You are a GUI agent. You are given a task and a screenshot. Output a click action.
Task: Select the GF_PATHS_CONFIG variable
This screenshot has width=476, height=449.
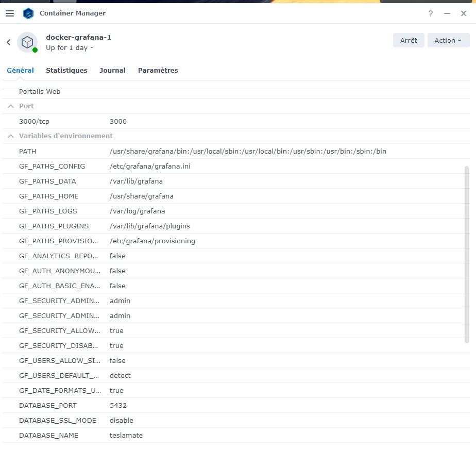point(52,167)
